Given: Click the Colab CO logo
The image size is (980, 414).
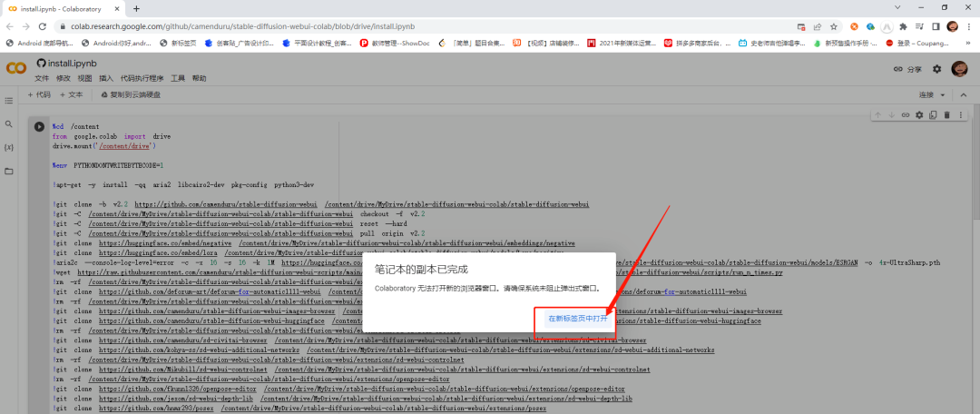Looking at the screenshot, I should (x=16, y=68).
